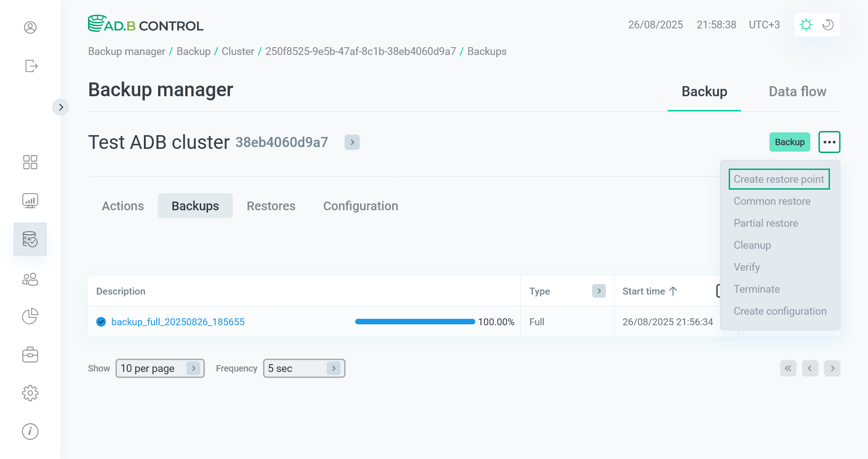Open the Frequency '5 sec' dropdown
Screen dimensions: 868x459
(x=303, y=368)
